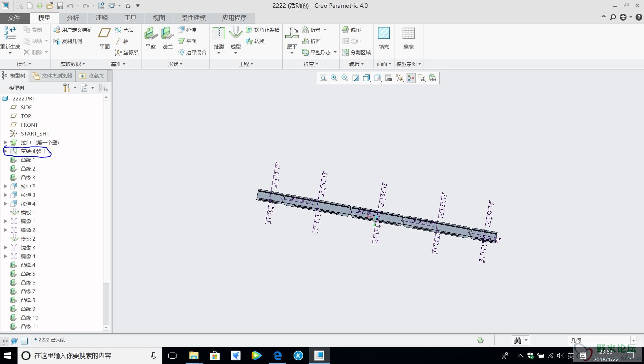This screenshot has height=364, width=644.
Task: Select the Flat wall (平整) tool
Action: click(151, 38)
